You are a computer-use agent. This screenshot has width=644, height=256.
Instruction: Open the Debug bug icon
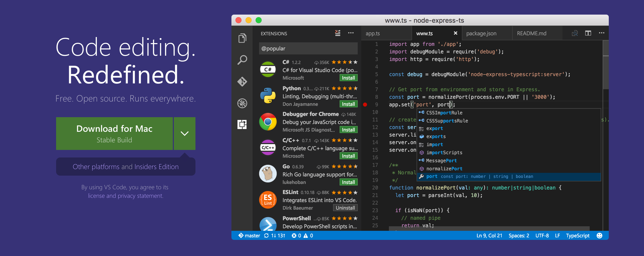(x=242, y=103)
